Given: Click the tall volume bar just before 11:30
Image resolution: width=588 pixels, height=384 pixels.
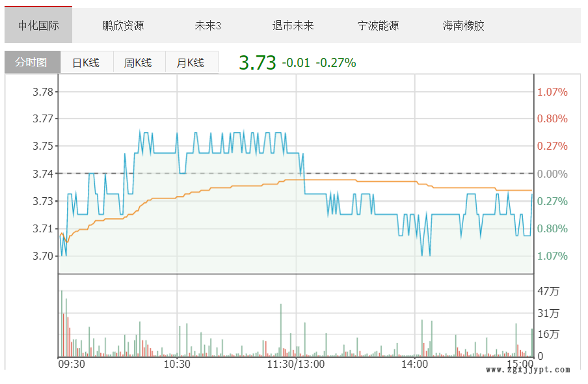Looking at the screenshot, I should (x=281, y=331).
